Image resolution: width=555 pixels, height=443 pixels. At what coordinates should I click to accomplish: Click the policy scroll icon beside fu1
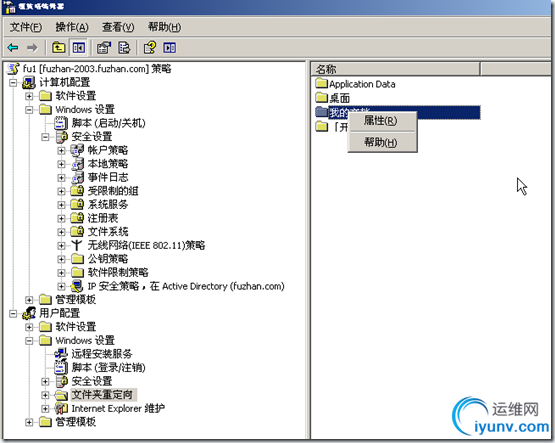(x=13, y=69)
